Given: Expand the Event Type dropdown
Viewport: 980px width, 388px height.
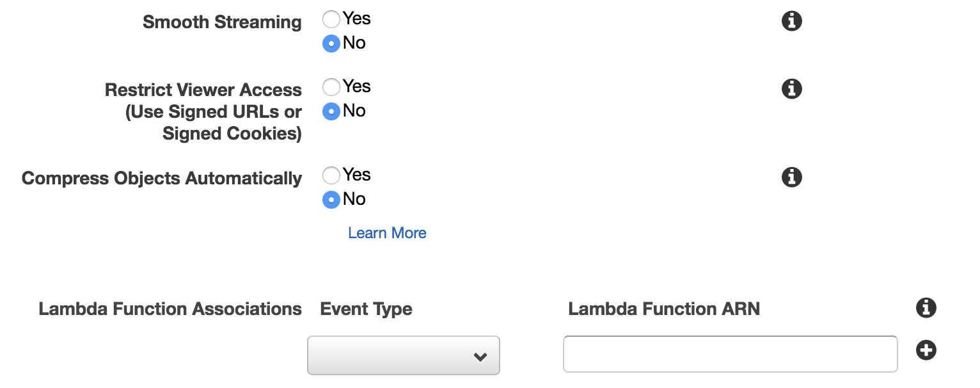Looking at the screenshot, I should coord(403,355).
